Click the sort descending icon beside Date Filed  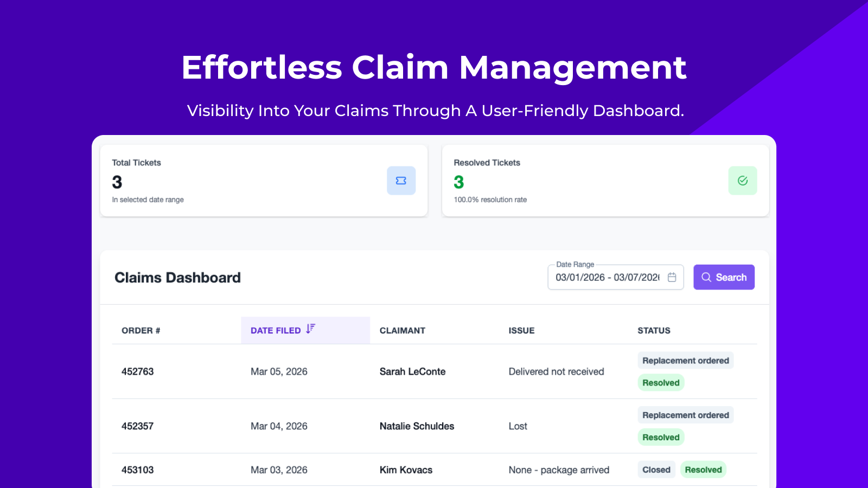pos(310,329)
